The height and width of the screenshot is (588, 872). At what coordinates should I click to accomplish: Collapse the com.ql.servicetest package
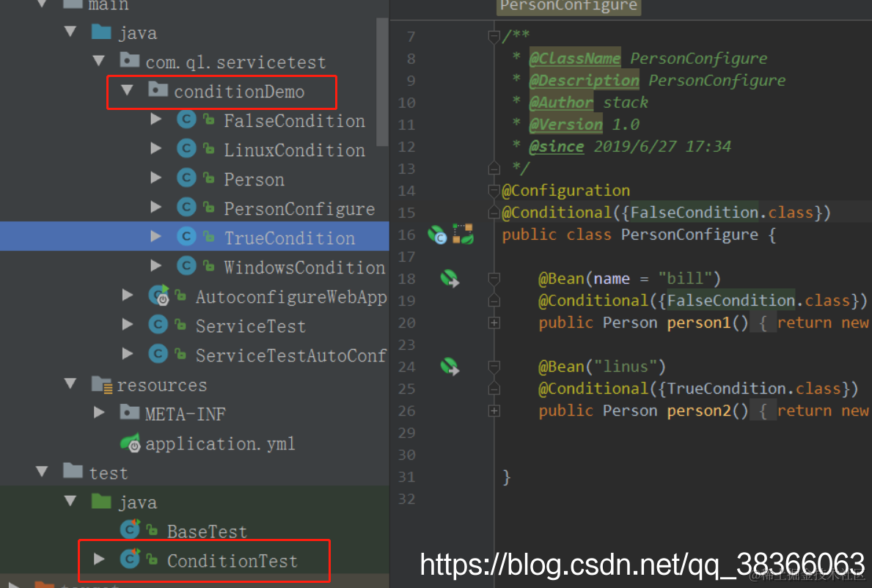99,61
